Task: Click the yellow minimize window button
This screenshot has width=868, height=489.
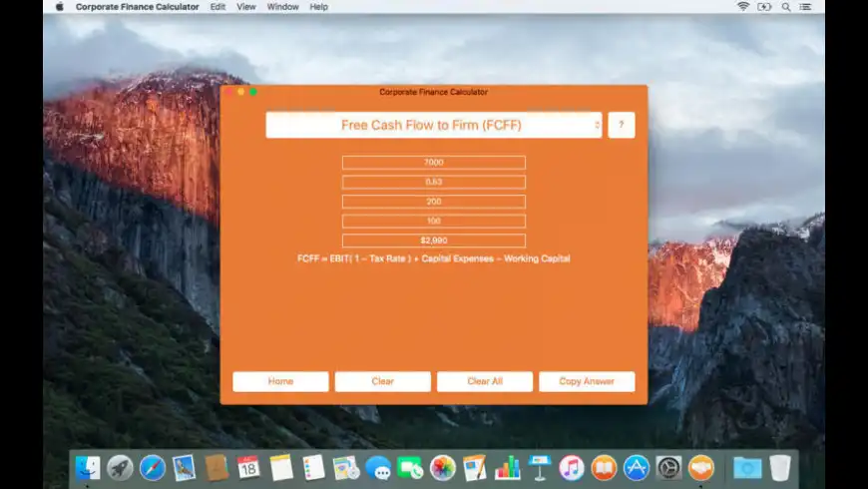Action: click(x=240, y=92)
